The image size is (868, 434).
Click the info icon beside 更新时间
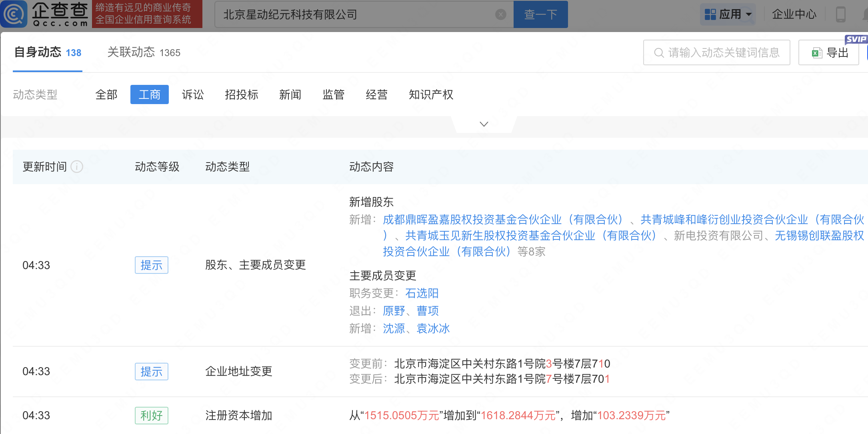[x=77, y=167]
